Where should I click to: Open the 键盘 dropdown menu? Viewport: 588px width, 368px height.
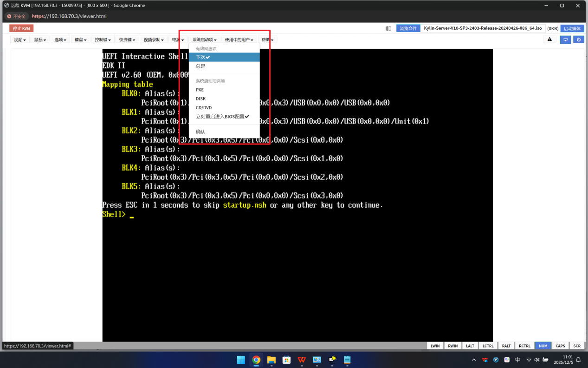[x=80, y=40]
